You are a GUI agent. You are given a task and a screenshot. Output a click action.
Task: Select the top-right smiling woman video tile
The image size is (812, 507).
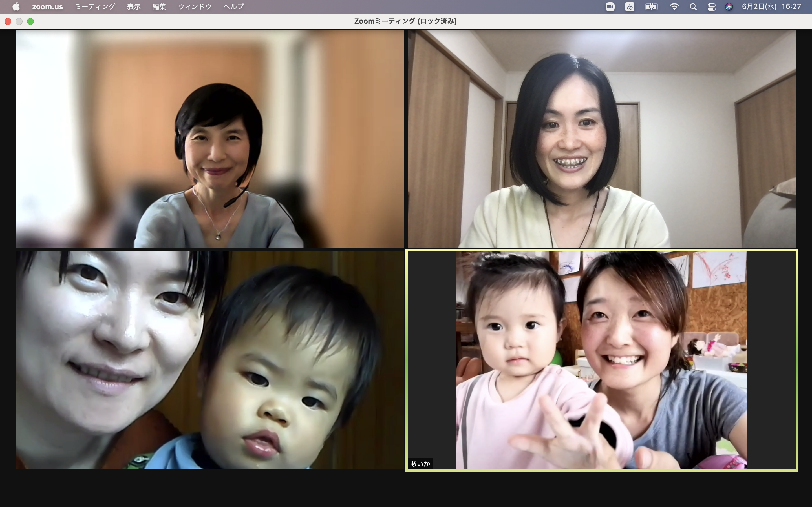click(601, 139)
